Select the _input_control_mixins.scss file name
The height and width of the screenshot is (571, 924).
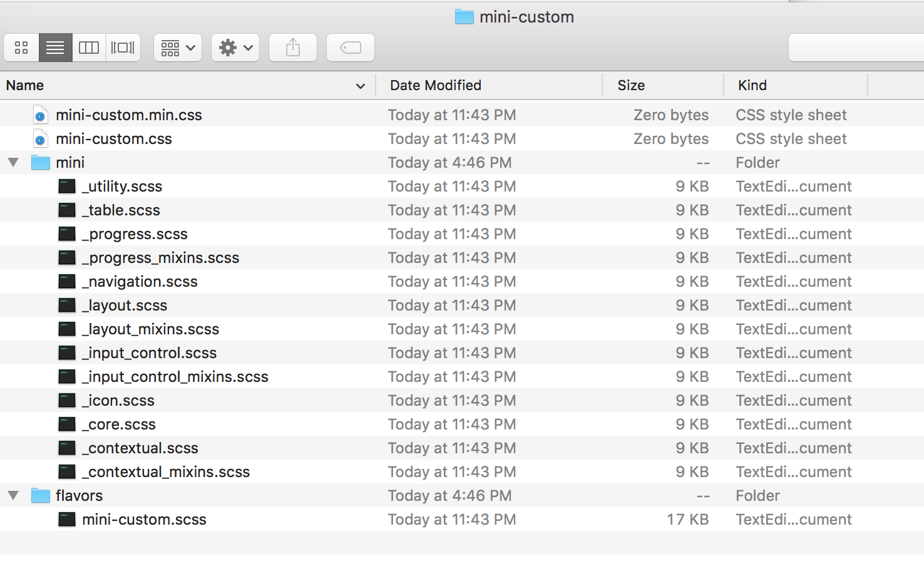175,377
